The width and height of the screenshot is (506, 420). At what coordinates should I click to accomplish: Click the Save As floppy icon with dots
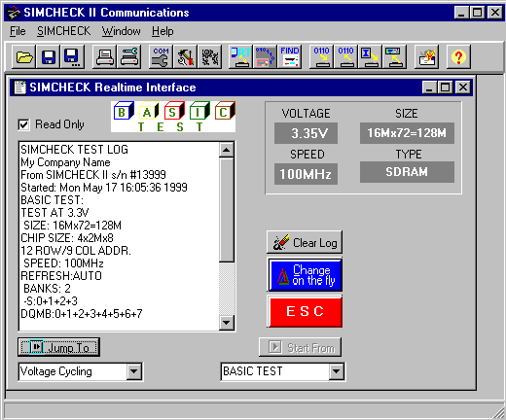pyautogui.click(x=72, y=57)
